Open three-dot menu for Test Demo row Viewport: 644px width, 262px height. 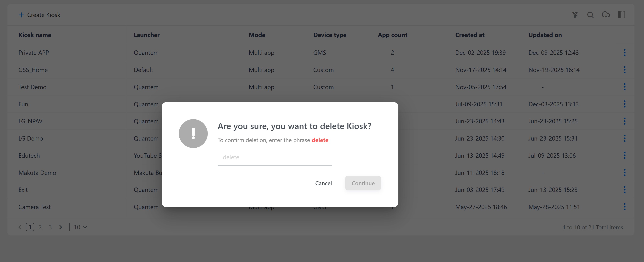click(x=624, y=87)
